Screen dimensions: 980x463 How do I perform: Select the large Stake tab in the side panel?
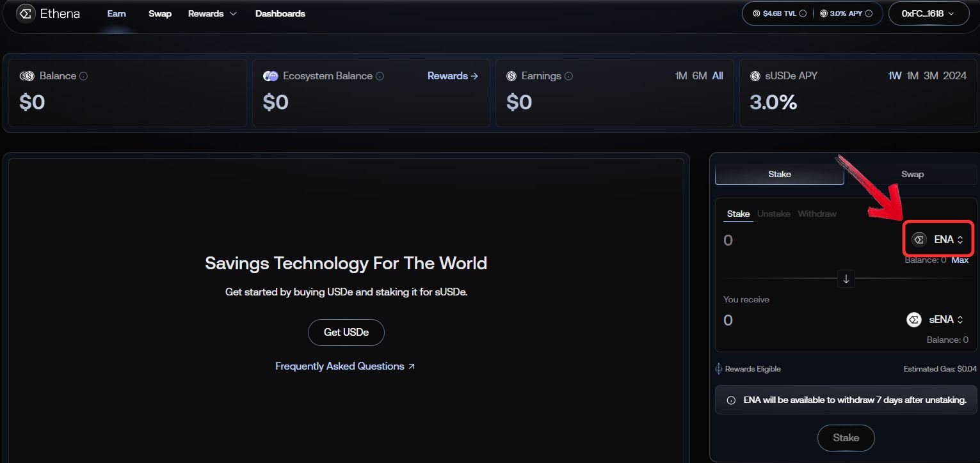pyautogui.click(x=780, y=174)
